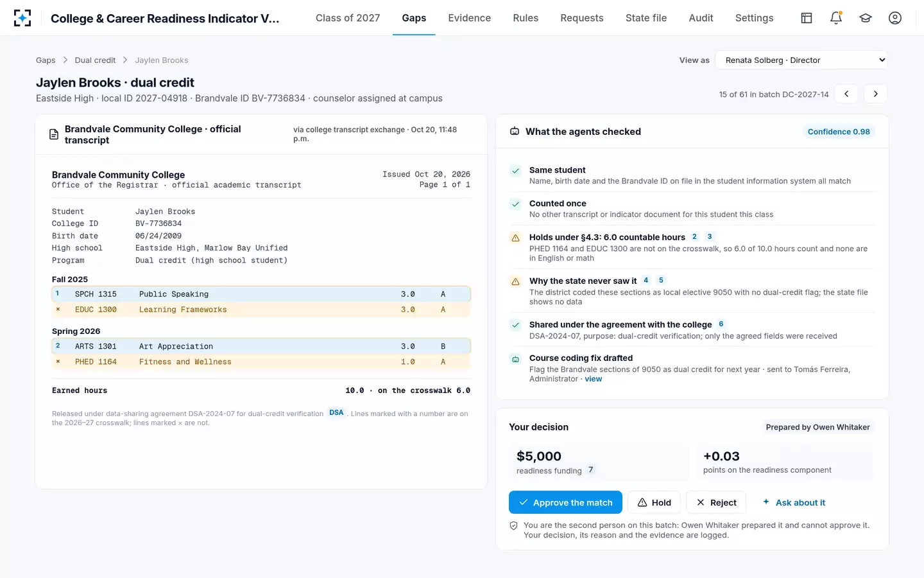Click the shield icon beside the second-person note
The image size is (924, 578).
[x=513, y=525]
